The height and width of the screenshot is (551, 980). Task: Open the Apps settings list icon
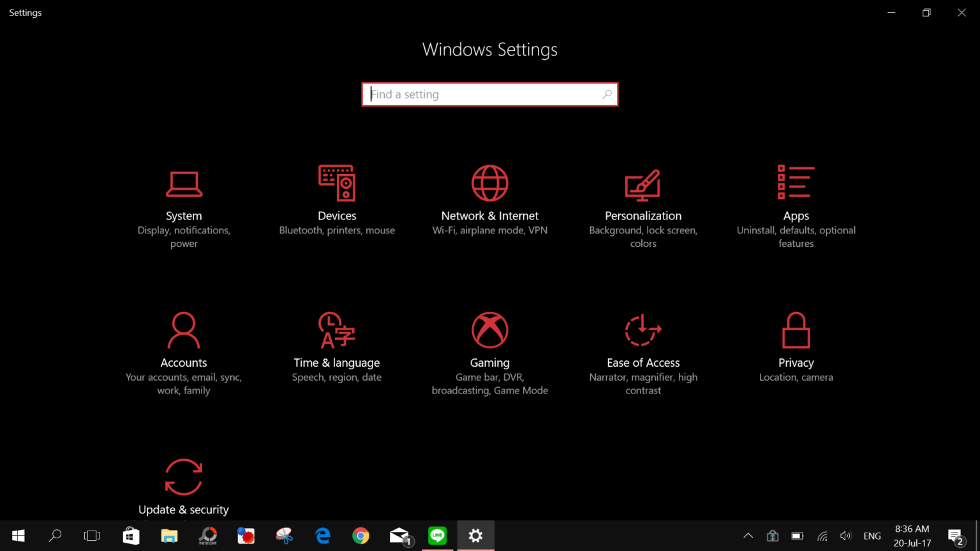click(x=796, y=182)
